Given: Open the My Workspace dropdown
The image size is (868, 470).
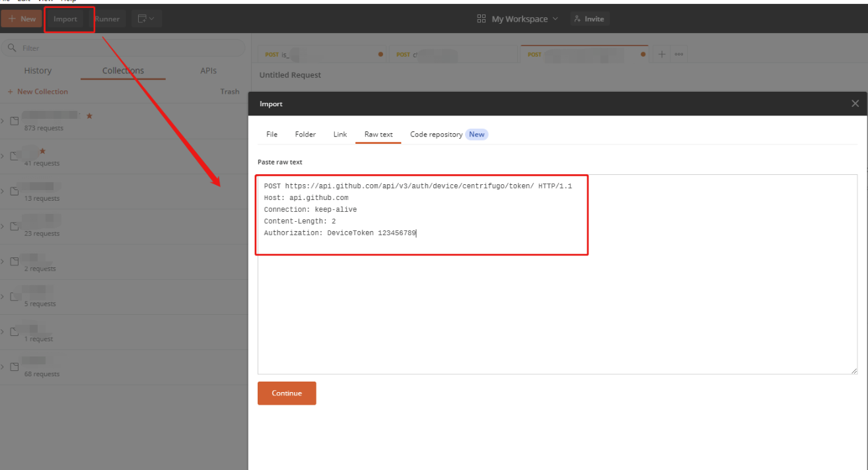Looking at the screenshot, I should click(556, 18).
